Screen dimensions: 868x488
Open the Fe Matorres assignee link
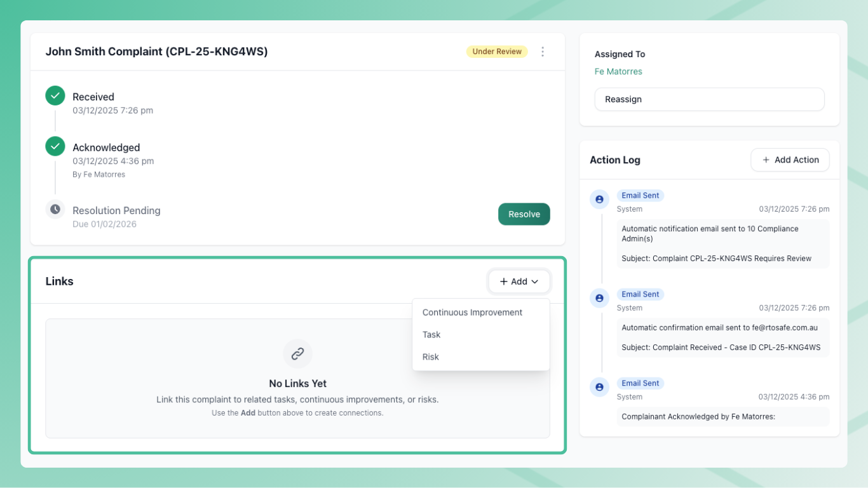coord(618,72)
